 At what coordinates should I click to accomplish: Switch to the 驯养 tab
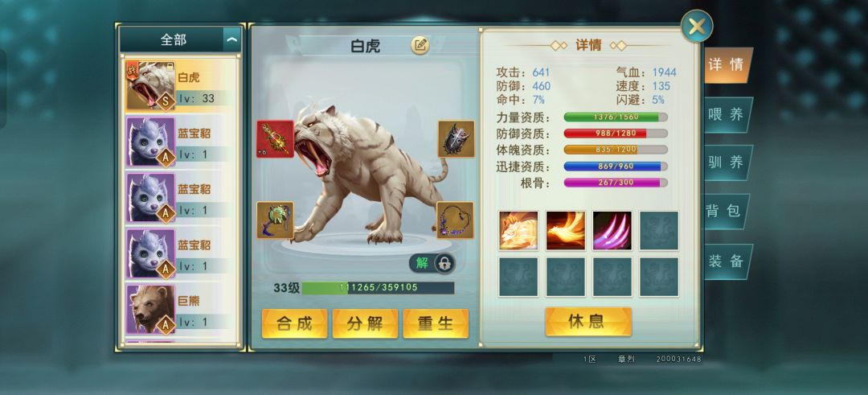(727, 163)
